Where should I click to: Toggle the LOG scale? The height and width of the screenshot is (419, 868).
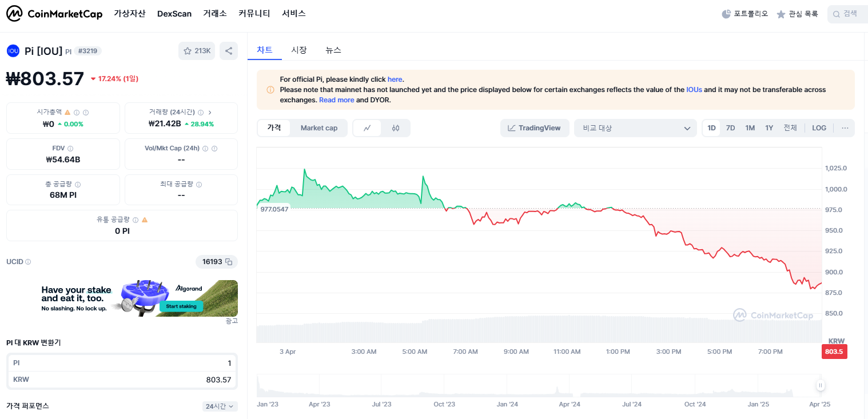[x=819, y=128]
